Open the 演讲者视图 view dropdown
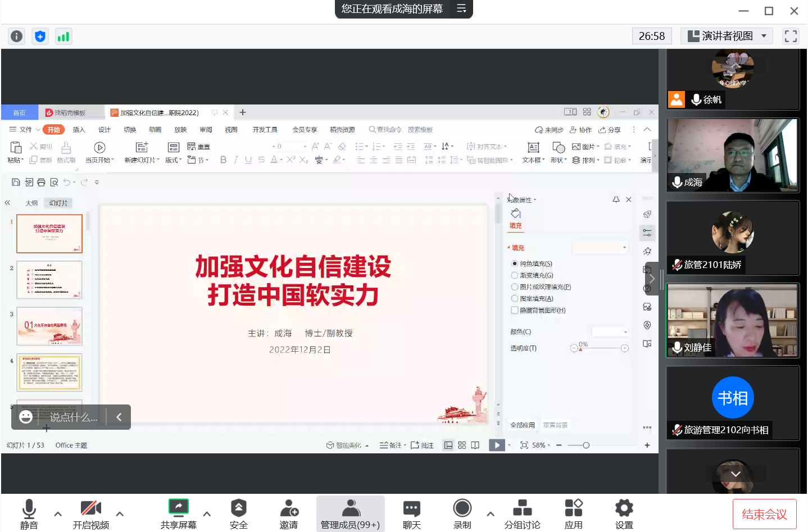This screenshot has height=532, width=808. tap(727, 36)
